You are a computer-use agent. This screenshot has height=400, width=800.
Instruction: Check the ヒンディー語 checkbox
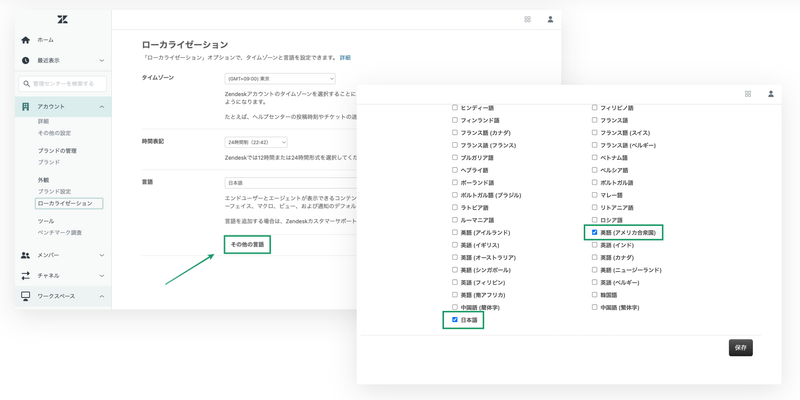pyautogui.click(x=455, y=108)
